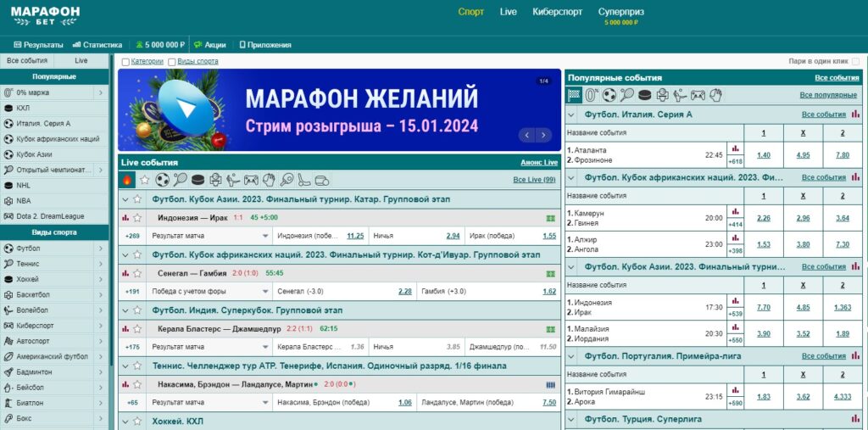Open stats icon beside Камерун – Гвинея
The height and width of the screenshot is (430, 868).
735,211
